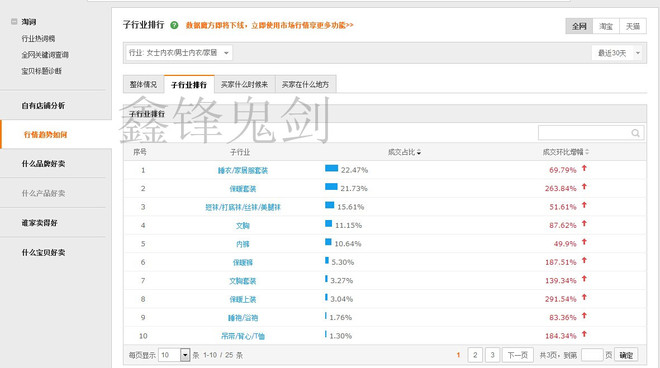Viewport: 660px width, 368px height.
Task: Sort by 成交环比增幅 column arrow
Action: point(587,152)
